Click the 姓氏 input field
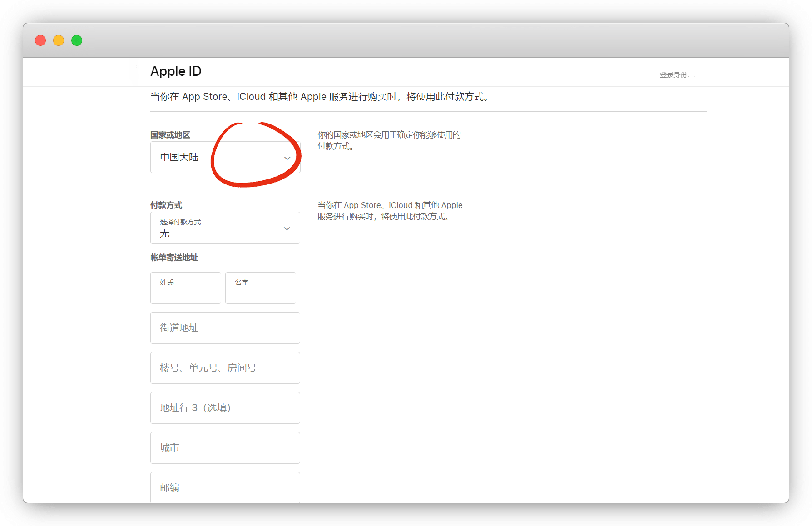The width and height of the screenshot is (812, 526). click(186, 288)
